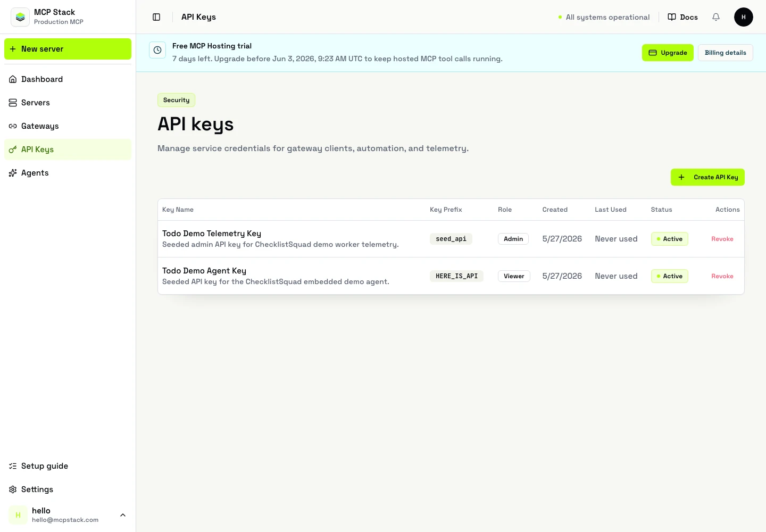This screenshot has width=766, height=532.
Task: Click the Telemetry Key created date
Action: point(562,239)
